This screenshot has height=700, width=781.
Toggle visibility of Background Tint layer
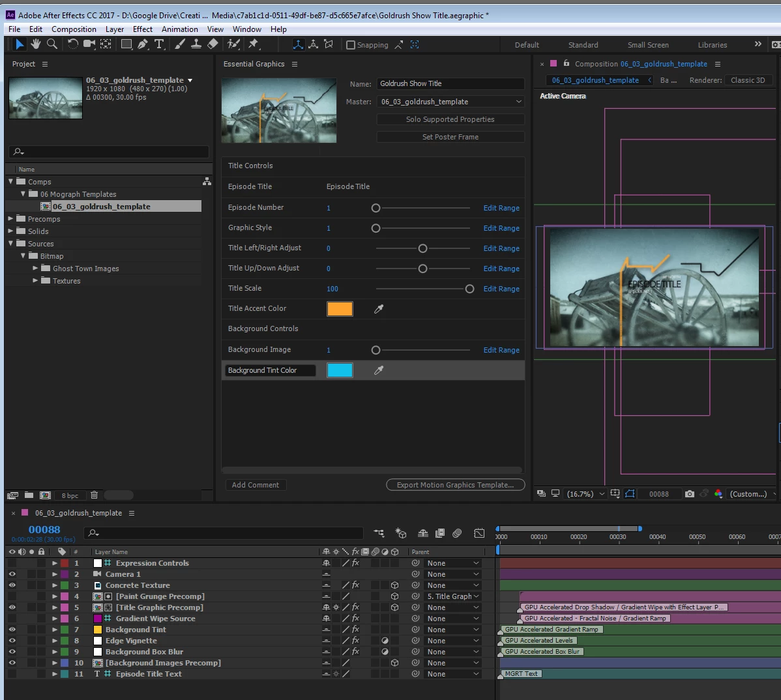tap(12, 630)
